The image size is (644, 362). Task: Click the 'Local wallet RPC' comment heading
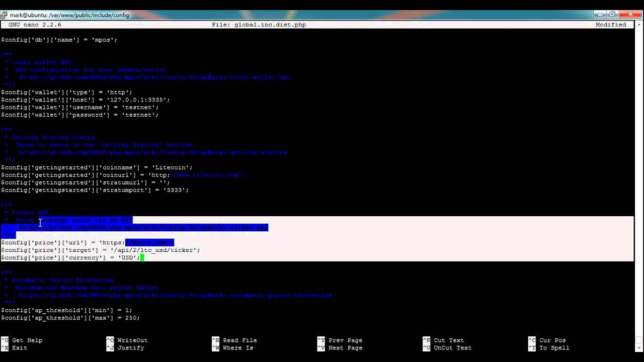point(42,62)
